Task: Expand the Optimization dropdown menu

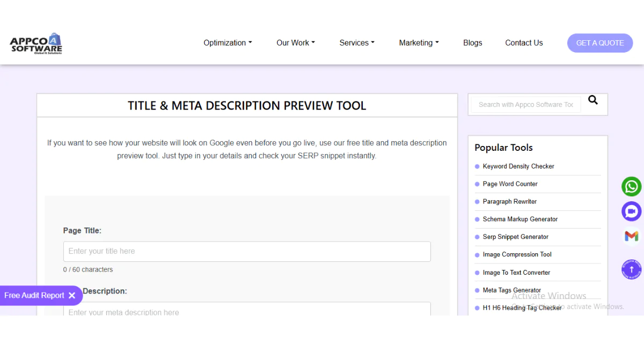Action: click(x=228, y=42)
